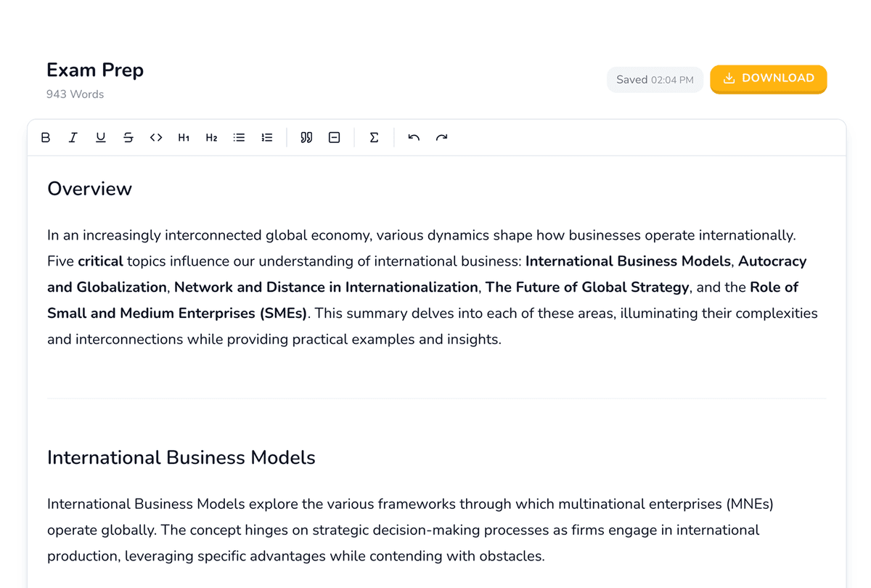The image size is (871, 588).
Task: Undo the last edit
Action: click(413, 137)
